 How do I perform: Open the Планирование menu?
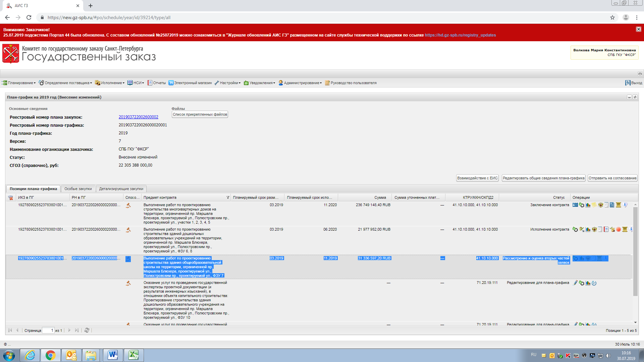coord(19,83)
